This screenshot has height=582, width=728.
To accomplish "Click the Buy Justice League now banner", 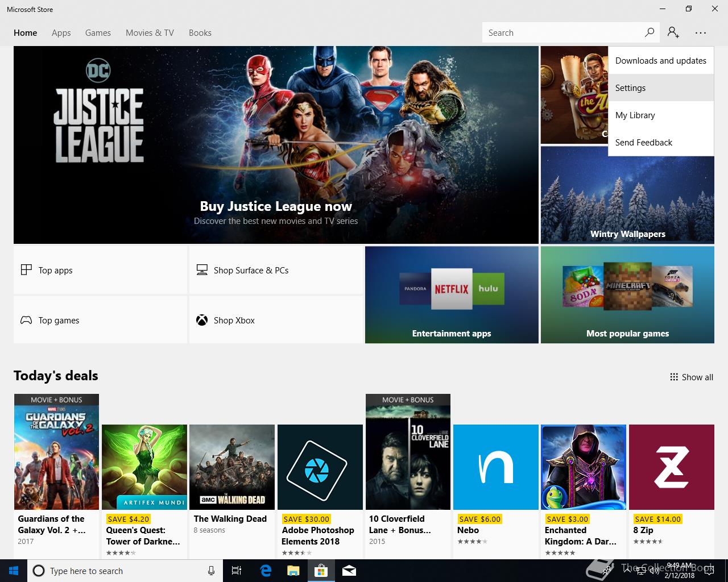I will tap(276, 145).
